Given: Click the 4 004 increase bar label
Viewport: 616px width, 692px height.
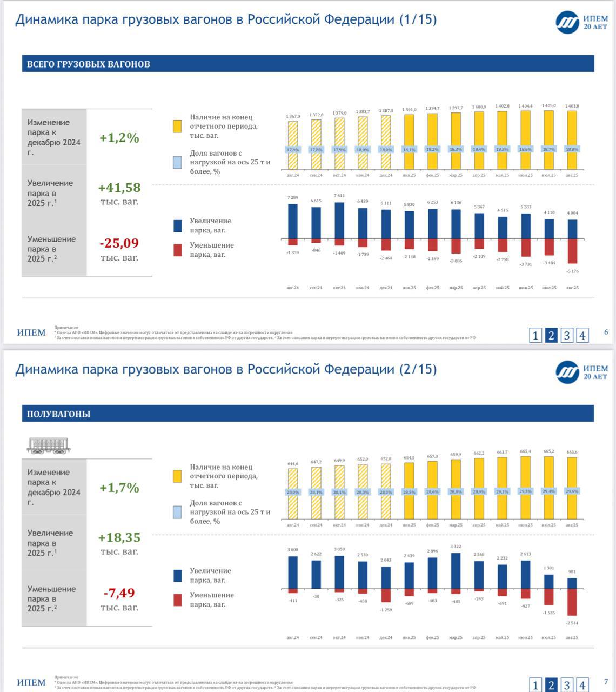Looking at the screenshot, I should pyautogui.click(x=572, y=213).
